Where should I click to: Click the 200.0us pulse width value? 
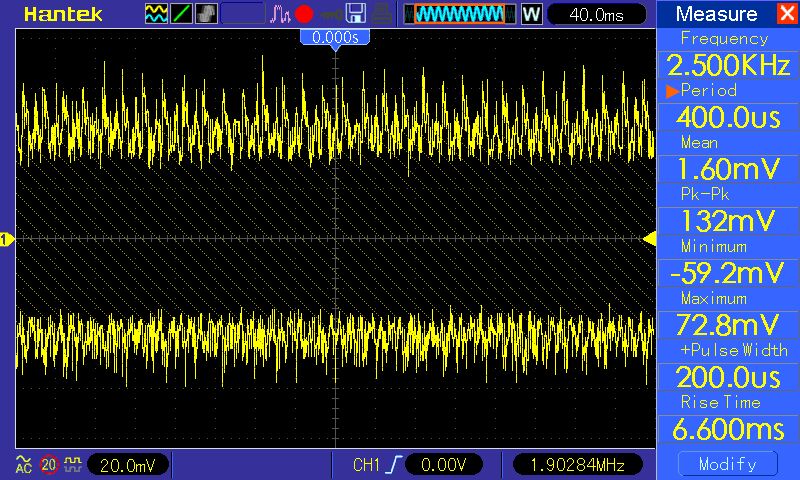[728, 377]
